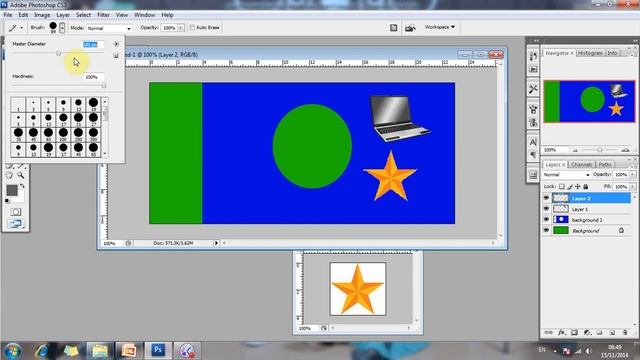Click the Hardness slider handle
Screen dimensions: 640x360
coord(104,85)
